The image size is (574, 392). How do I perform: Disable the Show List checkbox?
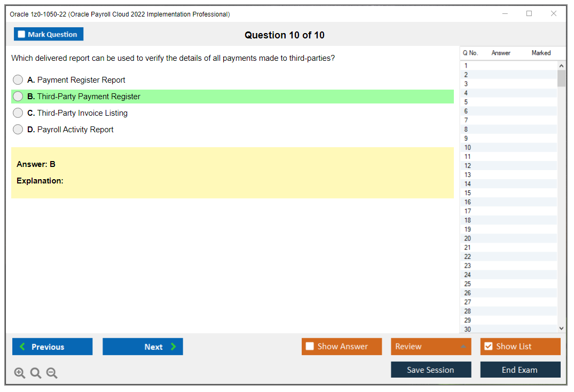tap(488, 346)
